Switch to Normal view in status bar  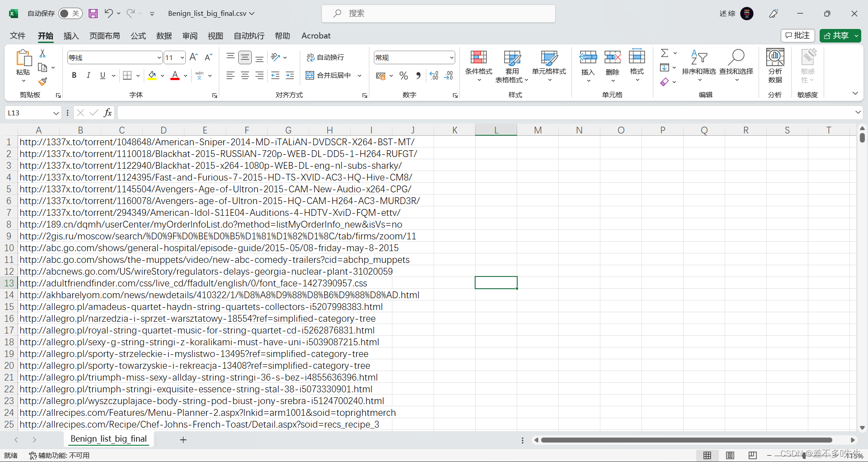click(x=707, y=455)
